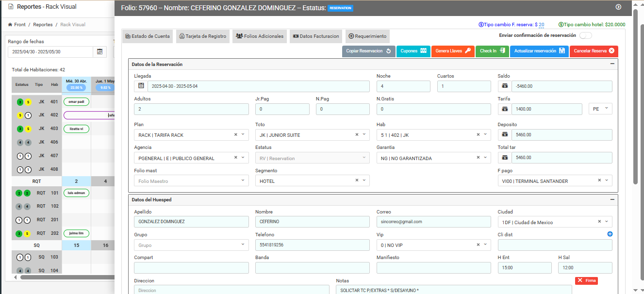Click the Noche input field

[403, 86]
